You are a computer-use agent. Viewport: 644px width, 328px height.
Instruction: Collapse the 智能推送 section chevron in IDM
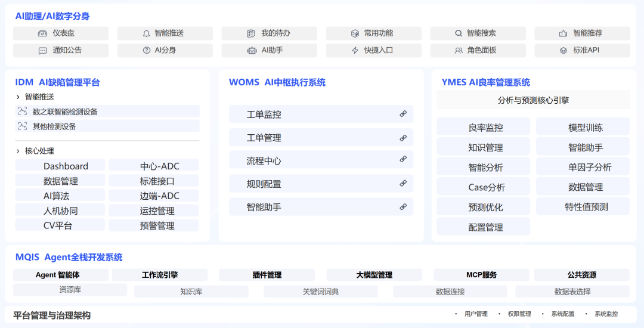click(x=18, y=97)
